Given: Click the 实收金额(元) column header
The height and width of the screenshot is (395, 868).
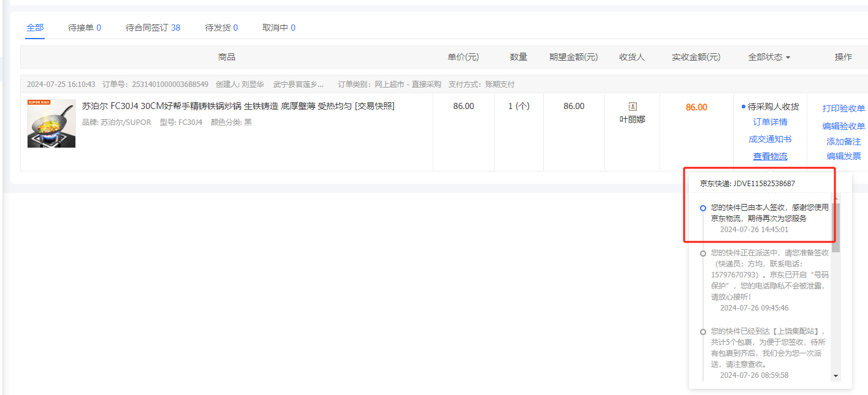Looking at the screenshot, I should tap(696, 57).
